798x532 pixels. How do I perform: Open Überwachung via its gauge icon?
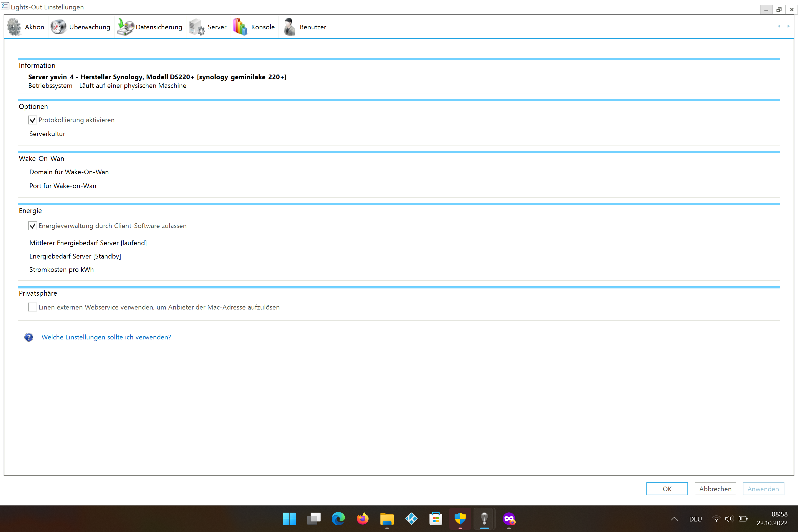58,27
